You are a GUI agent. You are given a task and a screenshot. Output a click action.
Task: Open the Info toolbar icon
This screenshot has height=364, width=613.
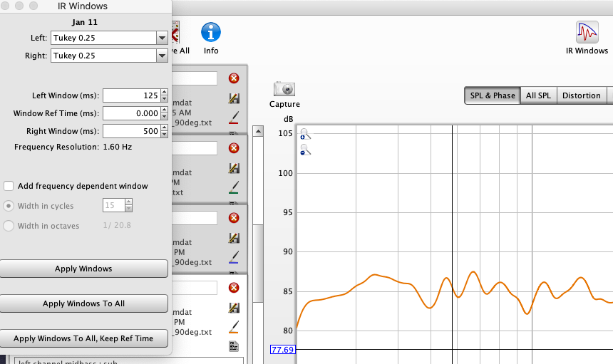click(x=210, y=33)
